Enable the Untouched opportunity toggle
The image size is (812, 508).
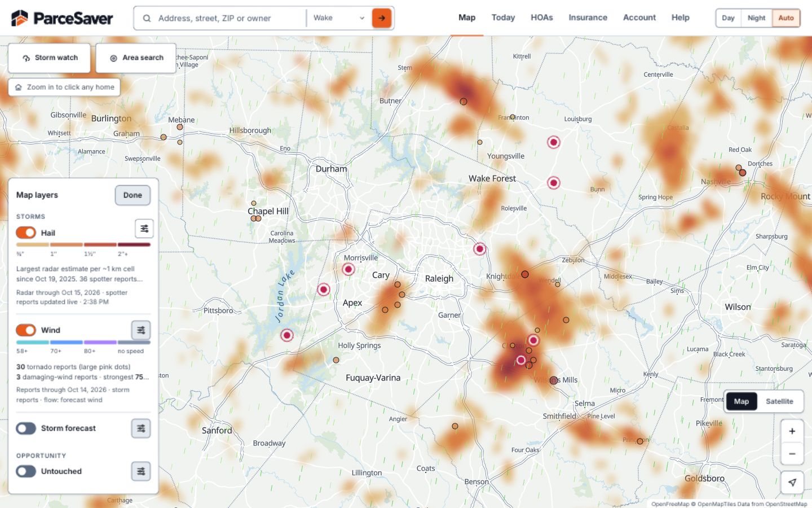(x=26, y=471)
